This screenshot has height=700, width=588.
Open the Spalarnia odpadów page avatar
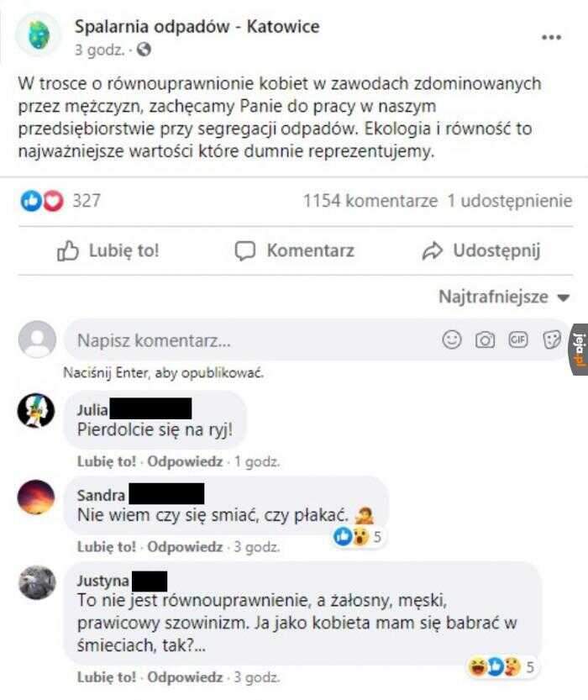[x=38, y=34]
